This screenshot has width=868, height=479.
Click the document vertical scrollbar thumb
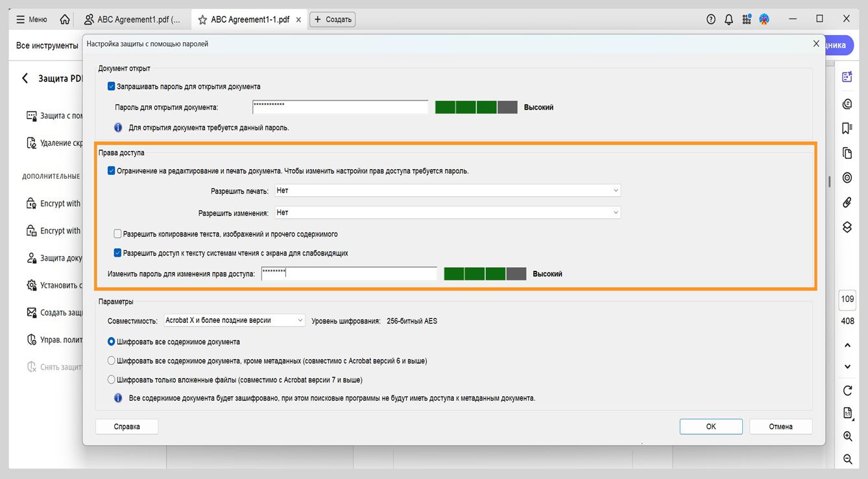coord(829,181)
